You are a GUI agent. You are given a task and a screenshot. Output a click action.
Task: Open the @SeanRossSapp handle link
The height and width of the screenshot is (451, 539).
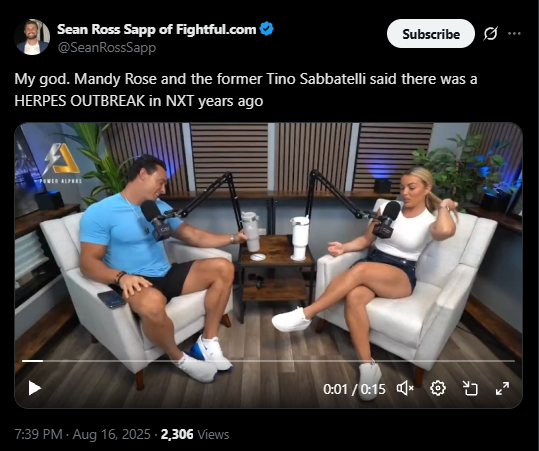click(x=107, y=47)
